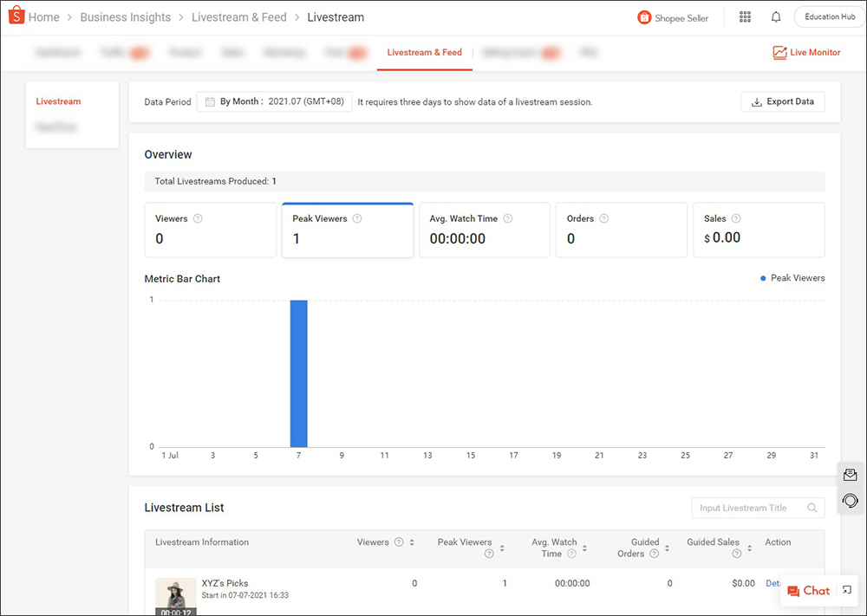The image size is (867, 616).
Task: Select the Peak Viewers metric card
Action: click(x=348, y=230)
